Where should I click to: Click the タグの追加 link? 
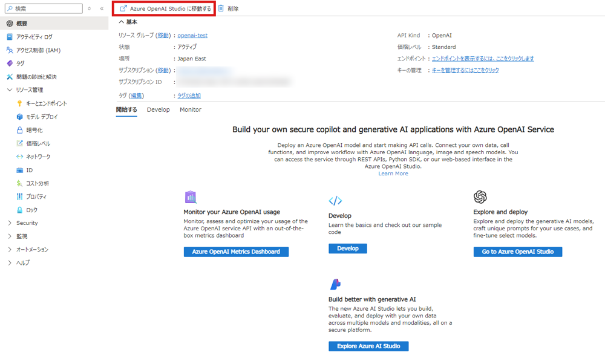click(189, 96)
